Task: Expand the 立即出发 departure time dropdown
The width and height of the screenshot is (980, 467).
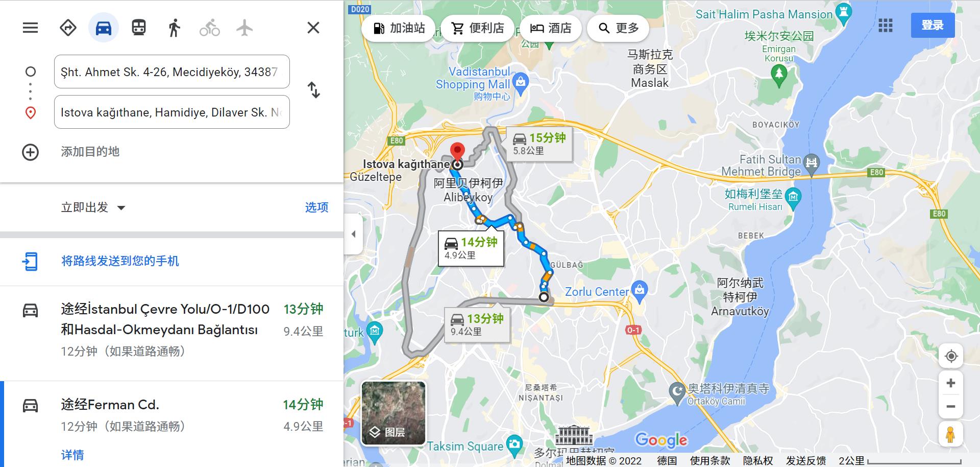Action: [x=93, y=207]
